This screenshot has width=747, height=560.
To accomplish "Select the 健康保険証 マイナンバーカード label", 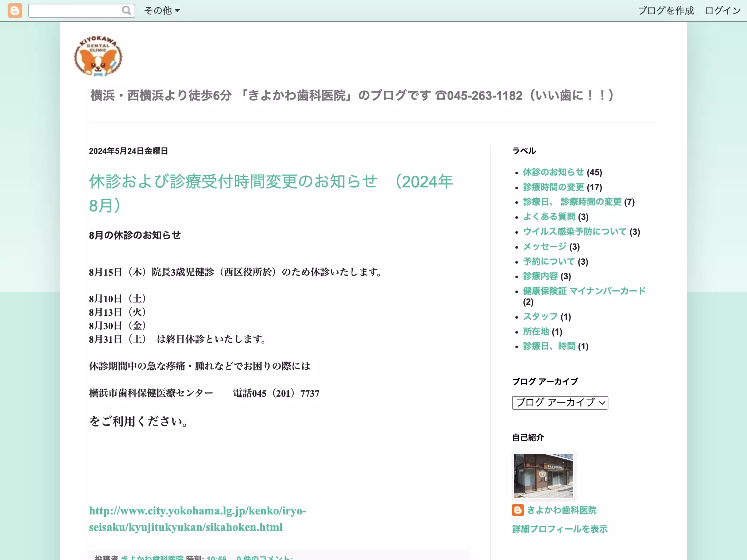I will pyautogui.click(x=584, y=291).
